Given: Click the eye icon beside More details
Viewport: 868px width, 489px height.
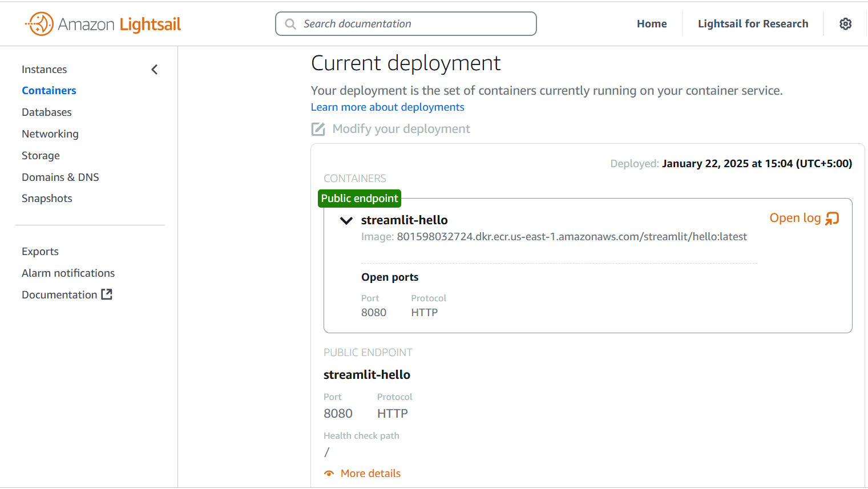Looking at the screenshot, I should click(x=329, y=474).
